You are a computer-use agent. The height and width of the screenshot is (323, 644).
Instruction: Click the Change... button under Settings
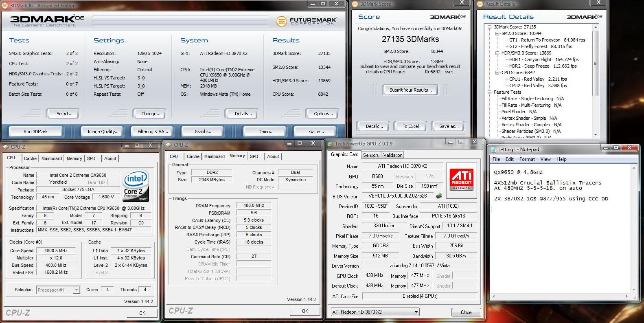coord(149,114)
